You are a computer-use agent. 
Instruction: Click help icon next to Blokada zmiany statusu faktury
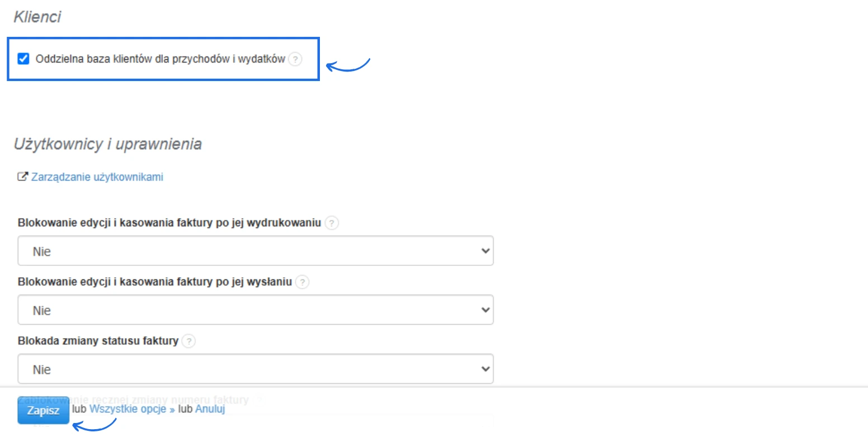click(189, 341)
